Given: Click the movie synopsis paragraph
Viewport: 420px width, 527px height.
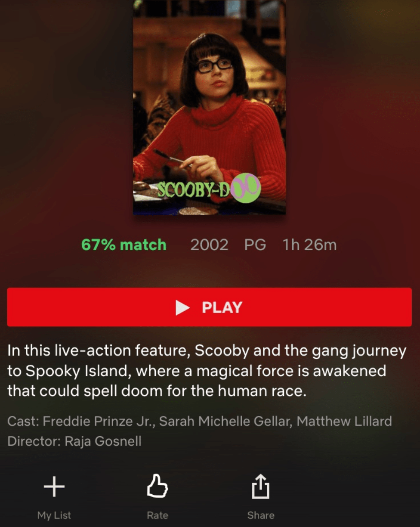Looking at the screenshot, I should (x=207, y=371).
